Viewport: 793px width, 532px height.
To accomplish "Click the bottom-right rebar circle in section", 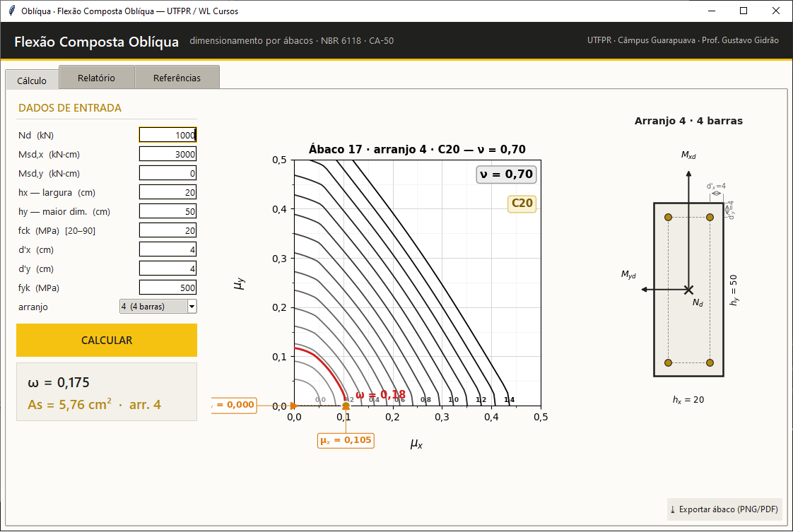I will pos(710,362).
